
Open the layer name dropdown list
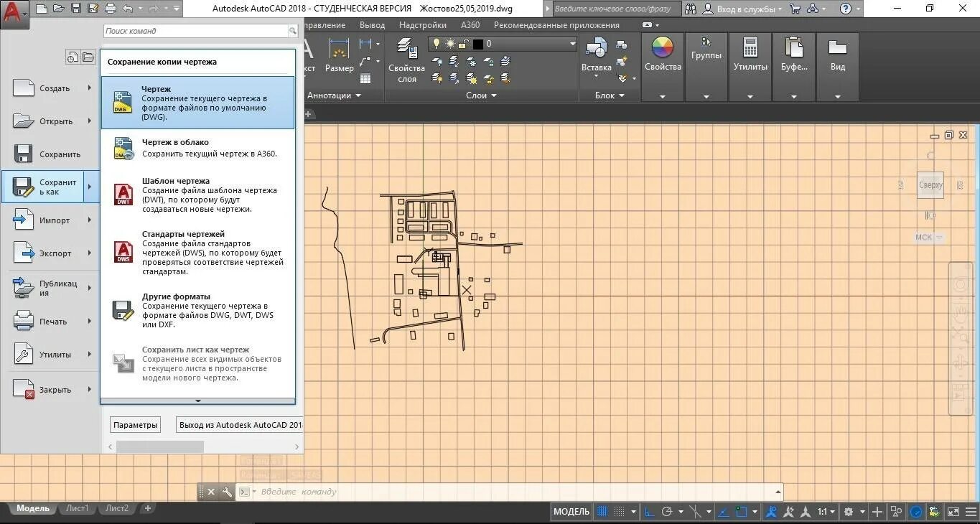(572, 44)
